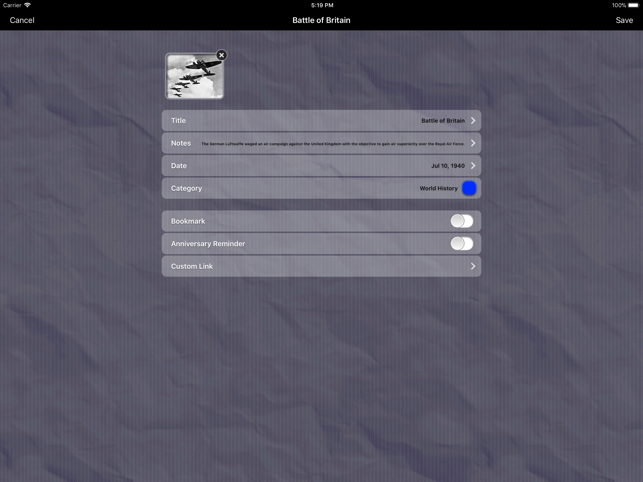Select the 'Battle of Britain' title value

pos(443,121)
